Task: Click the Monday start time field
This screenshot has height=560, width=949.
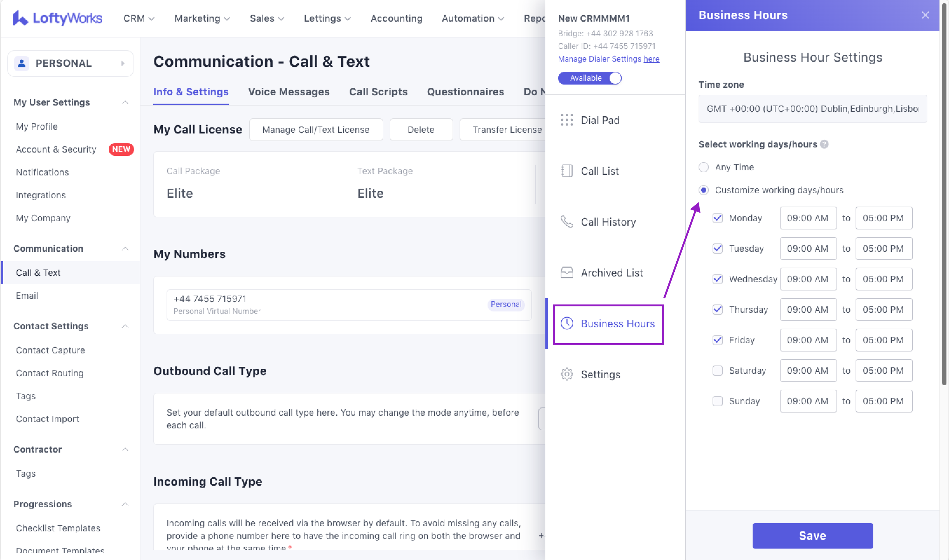Action: tap(808, 218)
